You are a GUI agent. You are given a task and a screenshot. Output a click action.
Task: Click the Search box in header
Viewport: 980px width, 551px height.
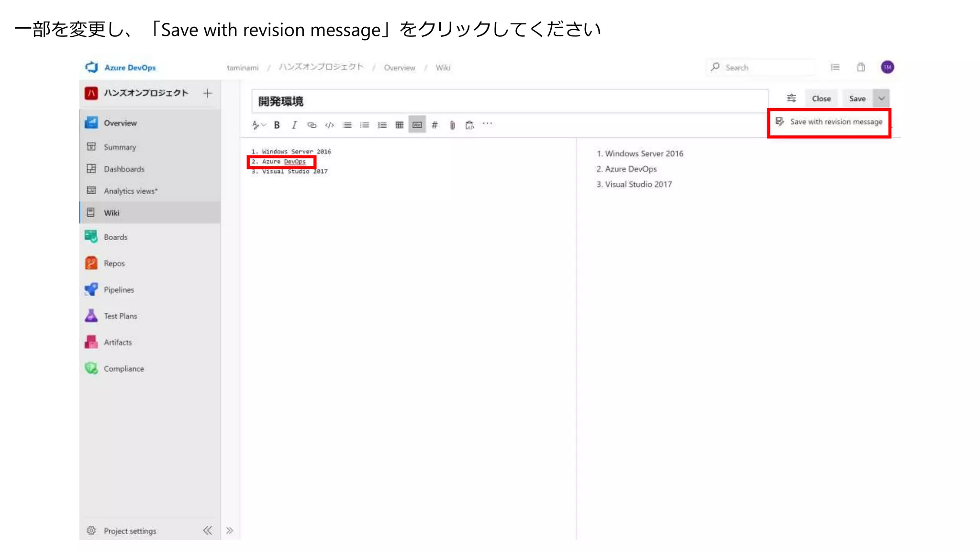coord(760,67)
